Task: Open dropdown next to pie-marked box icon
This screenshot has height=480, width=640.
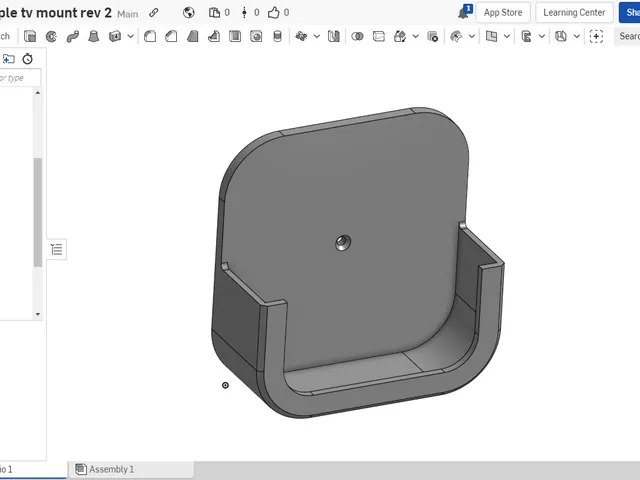Action: [x=577, y=36]
